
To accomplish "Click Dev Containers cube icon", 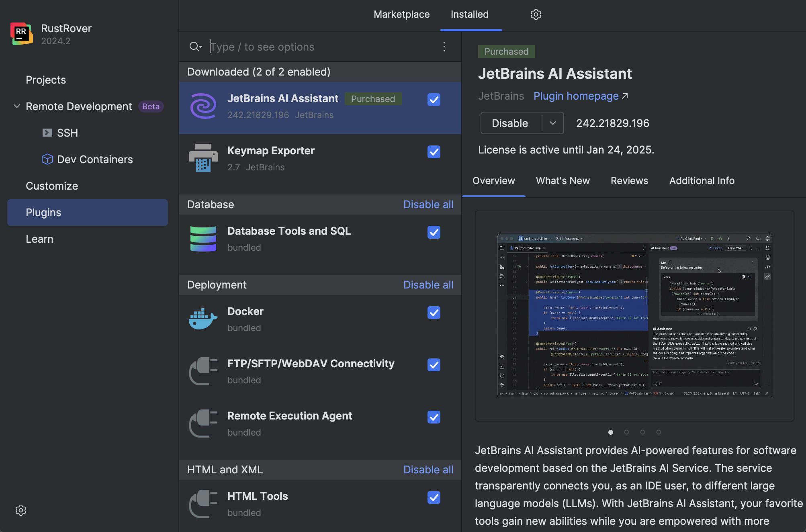I will [x=47, y=160].
